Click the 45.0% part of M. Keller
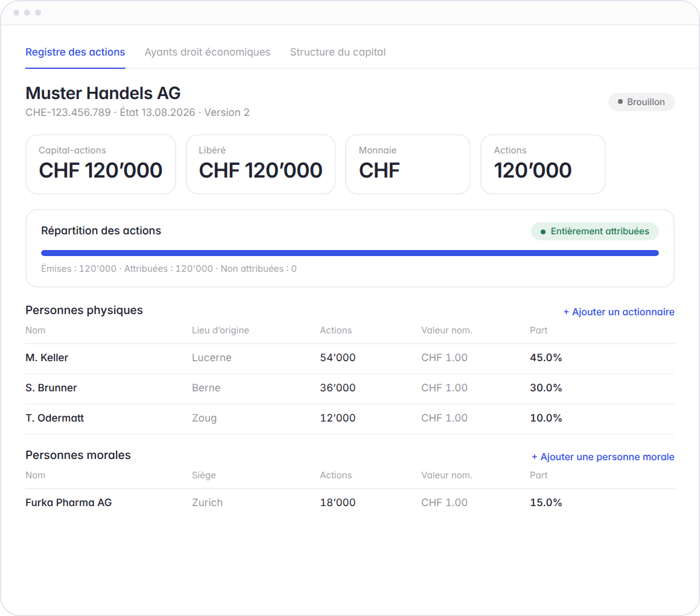The height and width of the screenshot is (616, 700). pyautogui.click(x=546, y=358)
